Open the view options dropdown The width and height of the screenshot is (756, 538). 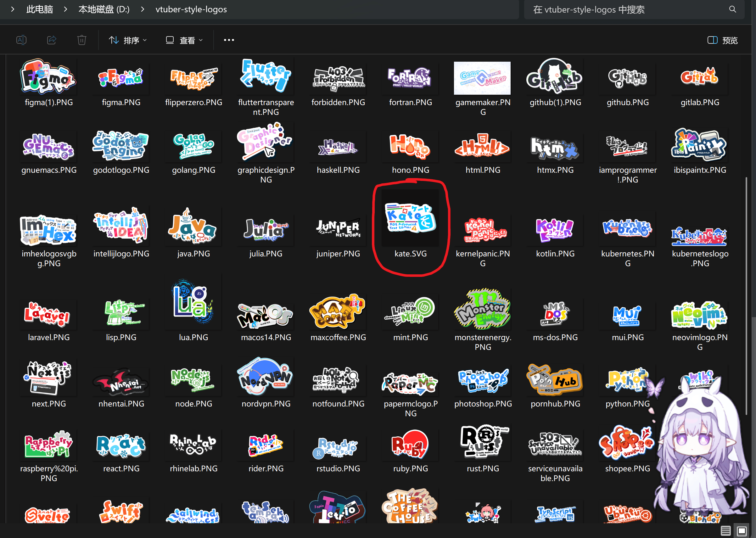(184, 40)
